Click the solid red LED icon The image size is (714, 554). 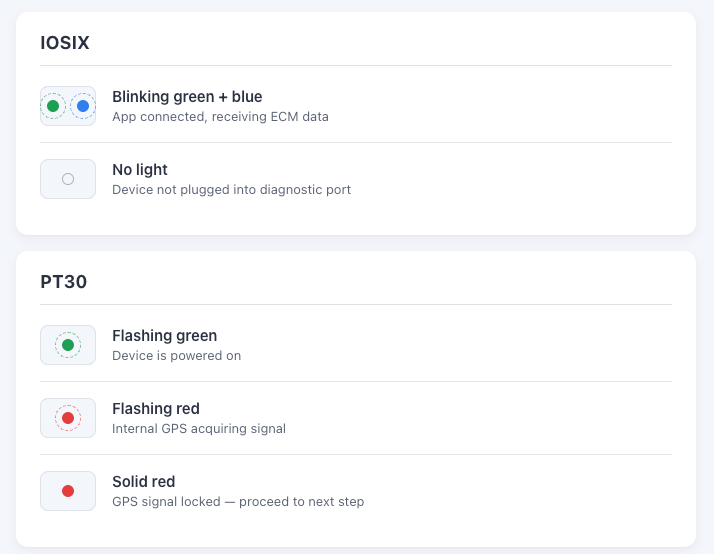68,491
